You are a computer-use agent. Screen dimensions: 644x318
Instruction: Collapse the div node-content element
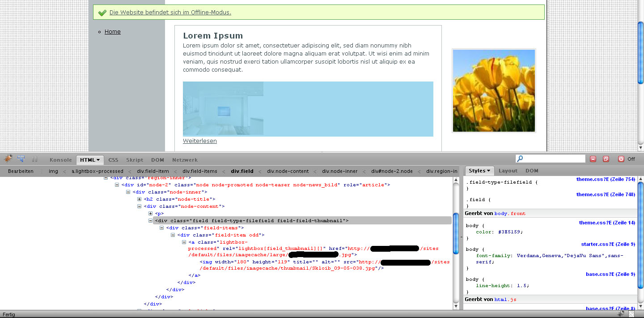(x=140, y=206)
